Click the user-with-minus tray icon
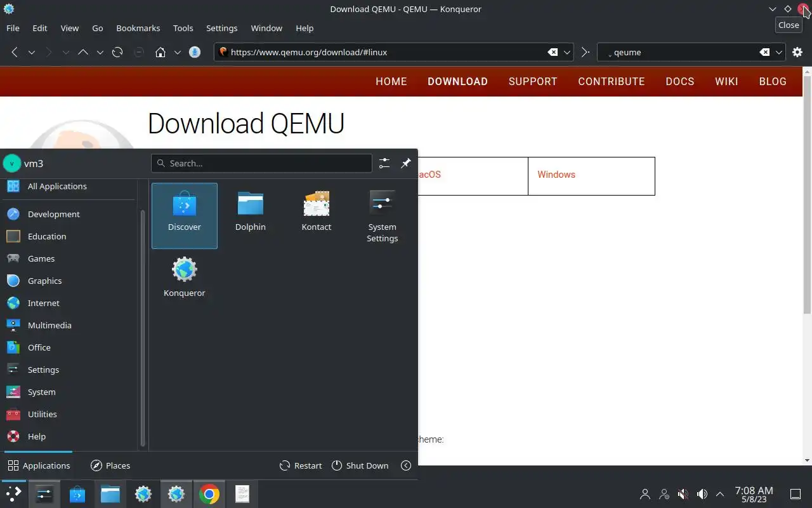The image size is (812, 508). point(664,494)
